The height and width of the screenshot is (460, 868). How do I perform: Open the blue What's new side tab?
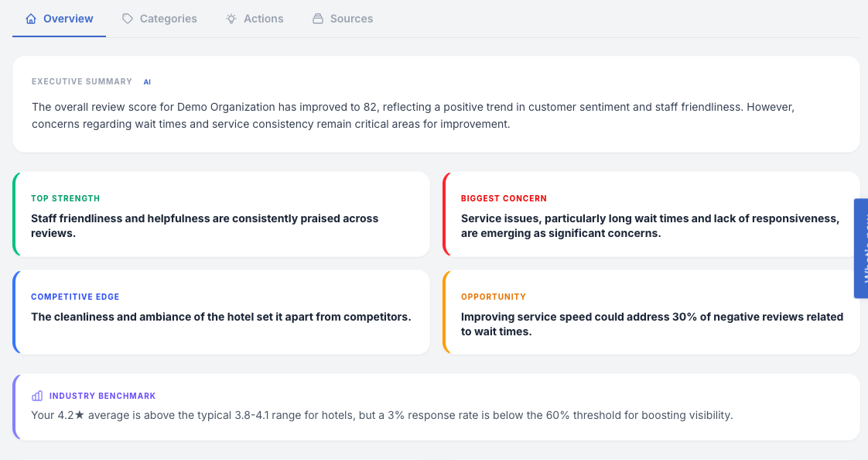pyautogui.click(x=861, y=248)
